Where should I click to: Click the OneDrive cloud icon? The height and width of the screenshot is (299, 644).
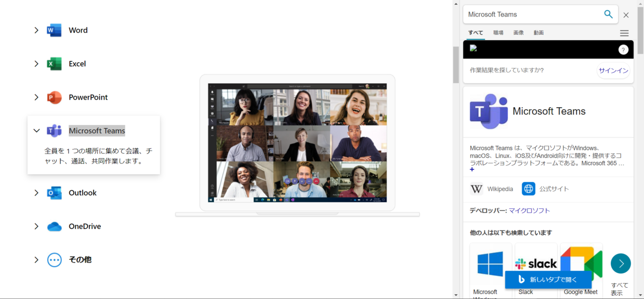pyautogui.click(x=54, y=227)
